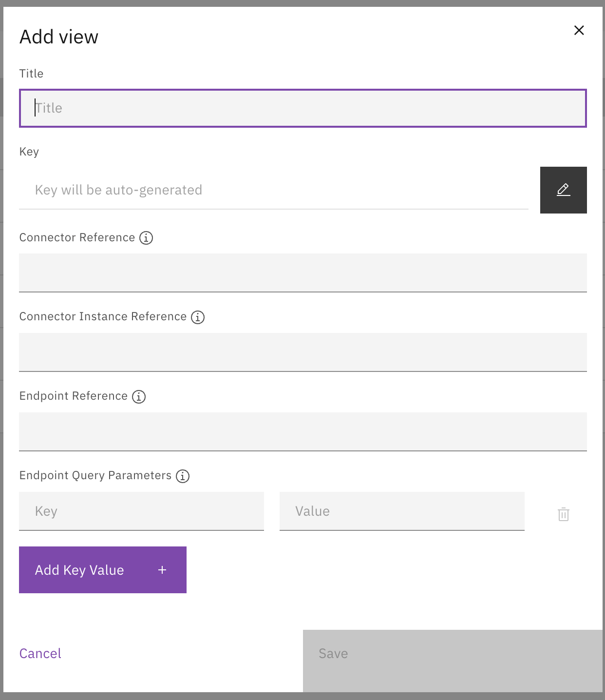The image size is (605, 700).
Task: Focus the Title input field
Action: pos(302,108)
